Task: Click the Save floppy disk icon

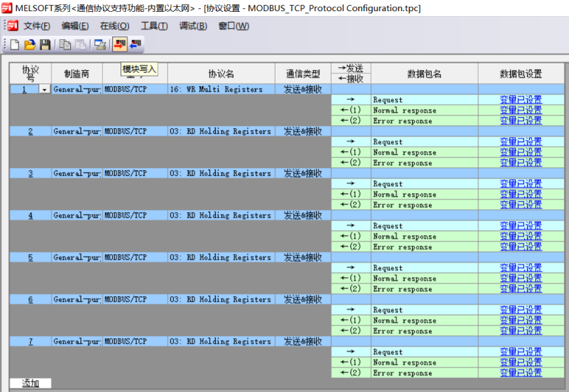Action: pos(45,45)
